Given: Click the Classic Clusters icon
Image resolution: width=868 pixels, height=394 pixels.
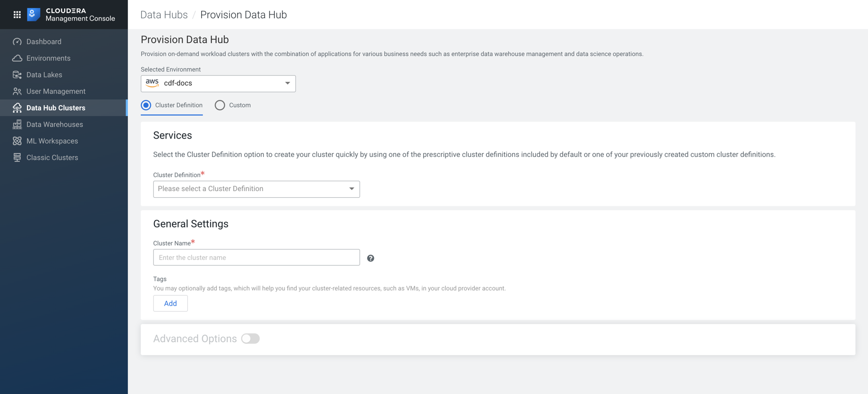Looking at the screenshot, I should pyautogui.click(x=17, y=157).
